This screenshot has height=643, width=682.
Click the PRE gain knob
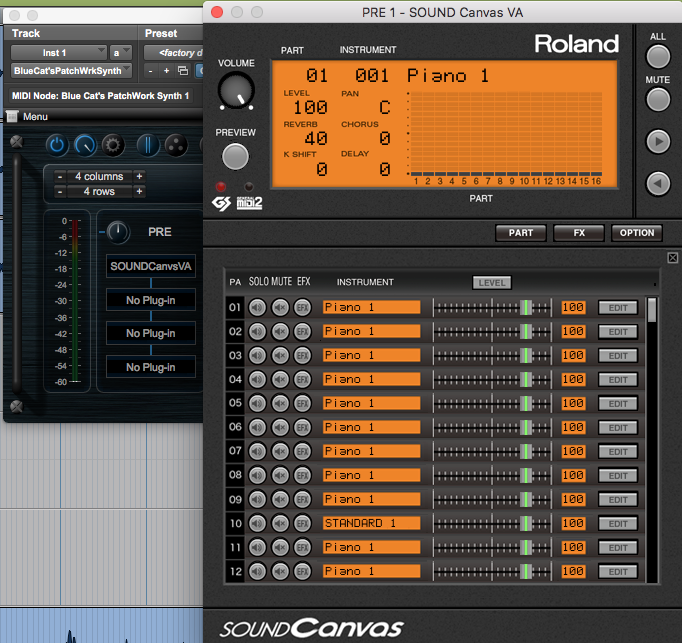[x=118, y=232]
